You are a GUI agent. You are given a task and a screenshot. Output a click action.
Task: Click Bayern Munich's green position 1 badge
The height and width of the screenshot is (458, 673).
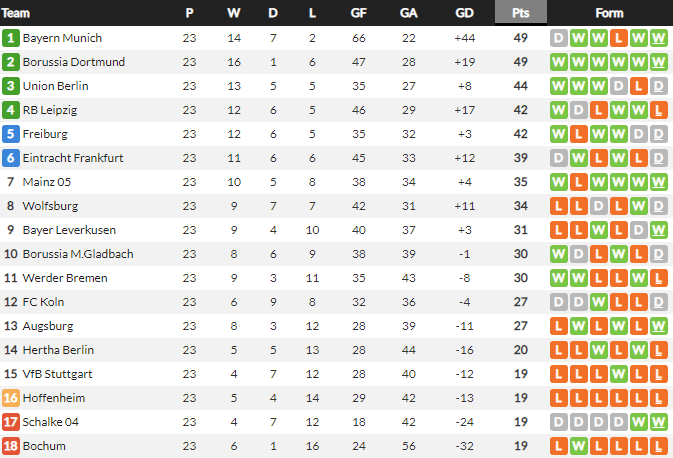click(11, 38)
